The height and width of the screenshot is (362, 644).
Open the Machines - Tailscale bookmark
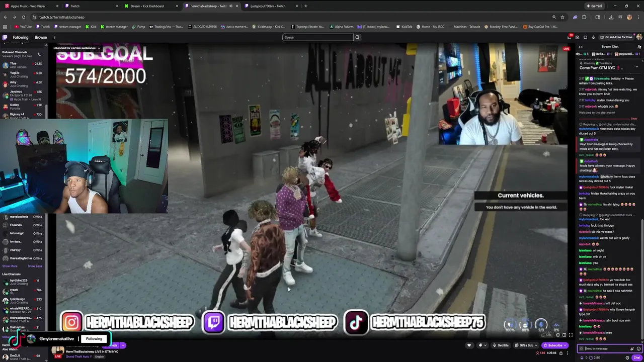pyautogui.click(x=466, y=27)
